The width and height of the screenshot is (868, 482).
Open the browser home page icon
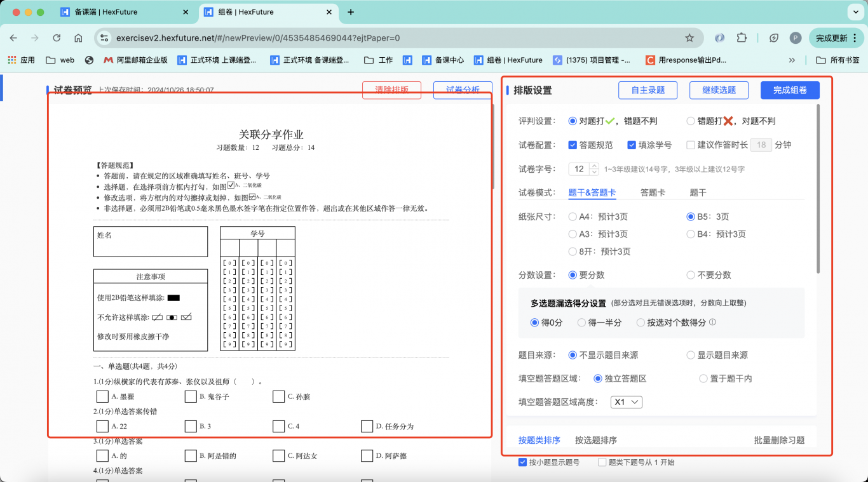[x=78, y=38]
